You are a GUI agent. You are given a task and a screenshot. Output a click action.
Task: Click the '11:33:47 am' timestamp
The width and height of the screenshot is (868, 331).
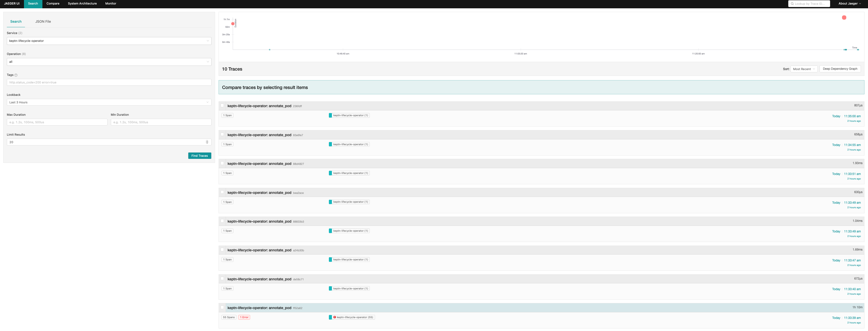(852, 260)
